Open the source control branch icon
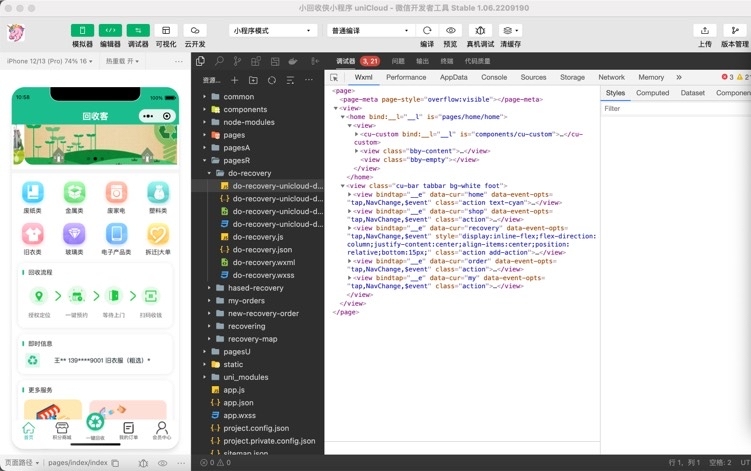This screenshot has width=751, height=471. click(x=237, y=61)
